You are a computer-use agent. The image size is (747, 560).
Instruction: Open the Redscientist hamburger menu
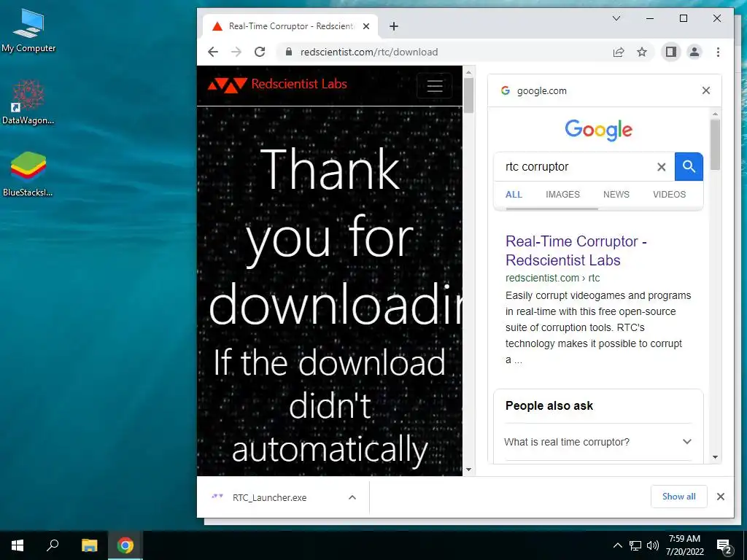coord(435,86)
